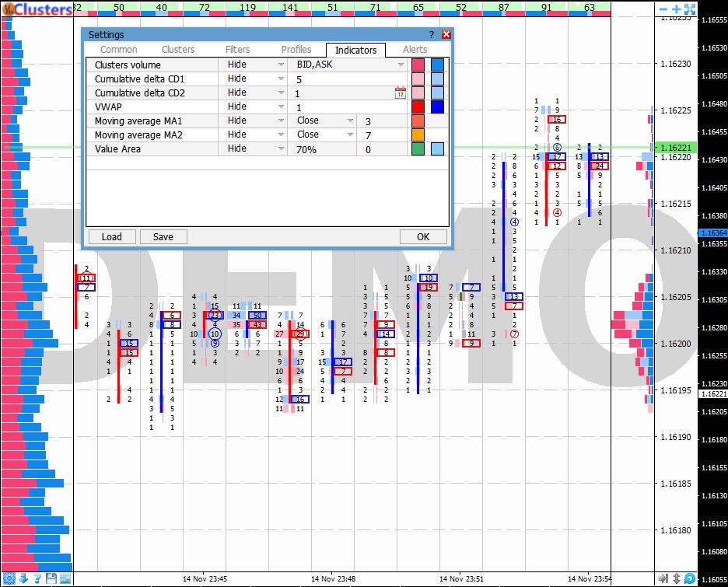Click the chart picture icon in bottom toolbar
This screenshot has width=728, height=587.
[x=65, y=578]
